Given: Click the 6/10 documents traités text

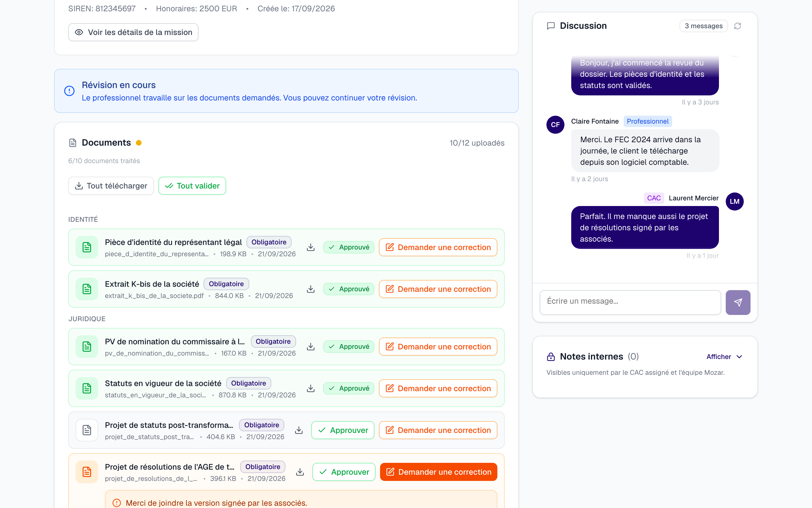Looking at the screenshot, I should [x=104, y=161].
